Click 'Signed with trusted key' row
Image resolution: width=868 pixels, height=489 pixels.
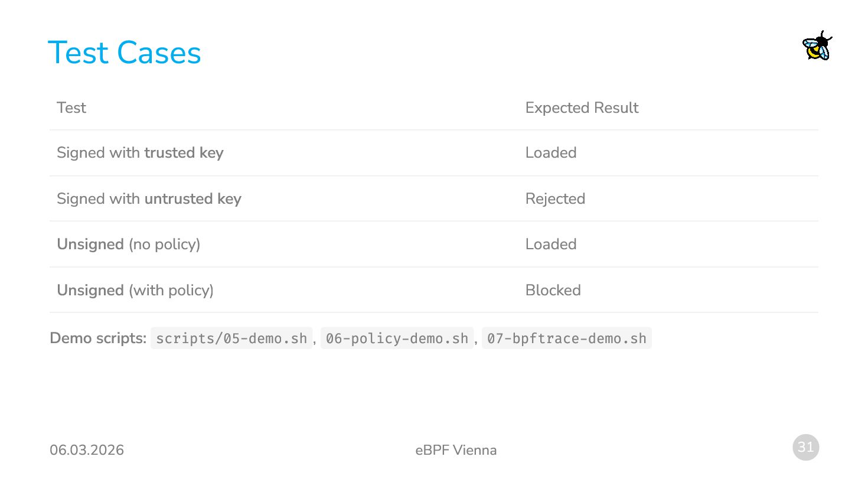pyautogui.click(x=140, y=153)
